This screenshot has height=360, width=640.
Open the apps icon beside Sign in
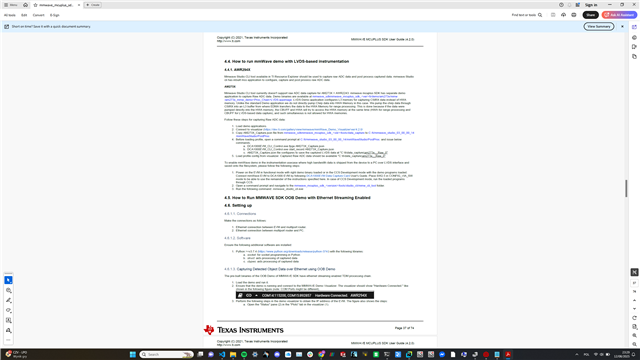tap(578, 5)
